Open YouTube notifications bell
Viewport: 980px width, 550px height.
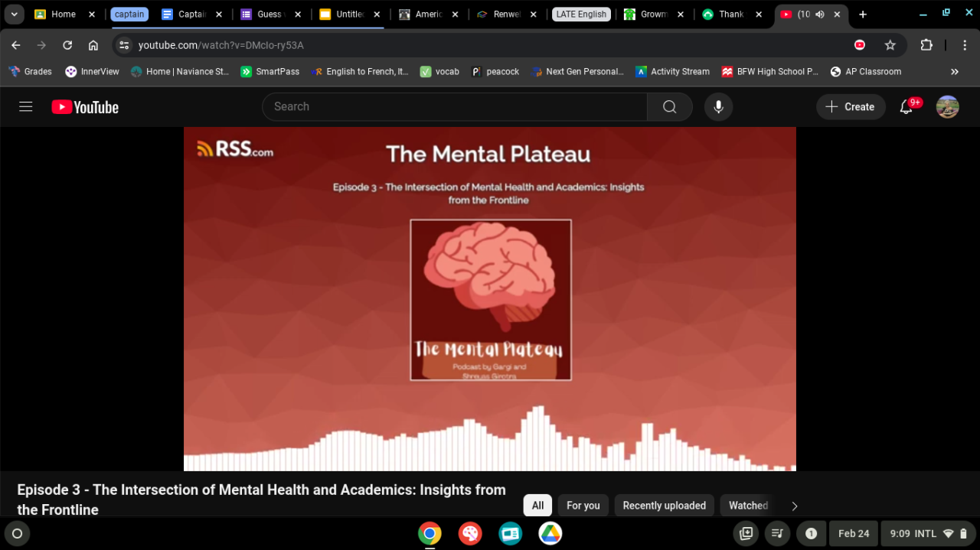(906, 107)
